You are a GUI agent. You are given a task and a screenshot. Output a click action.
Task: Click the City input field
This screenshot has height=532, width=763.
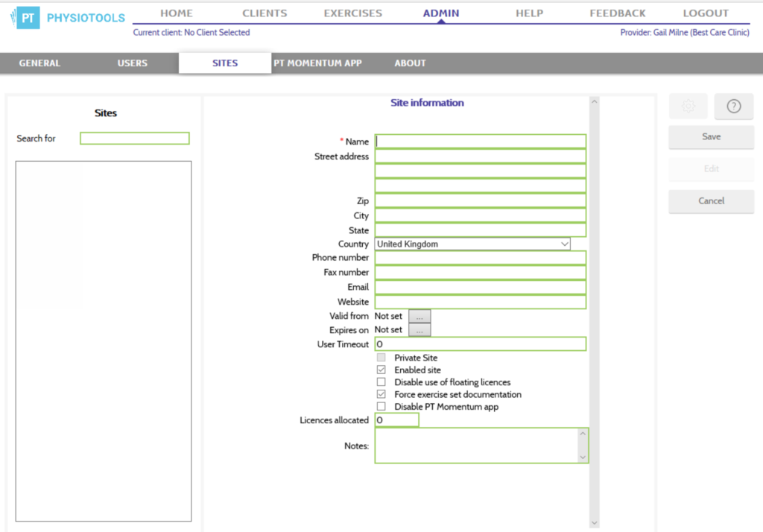481,215
